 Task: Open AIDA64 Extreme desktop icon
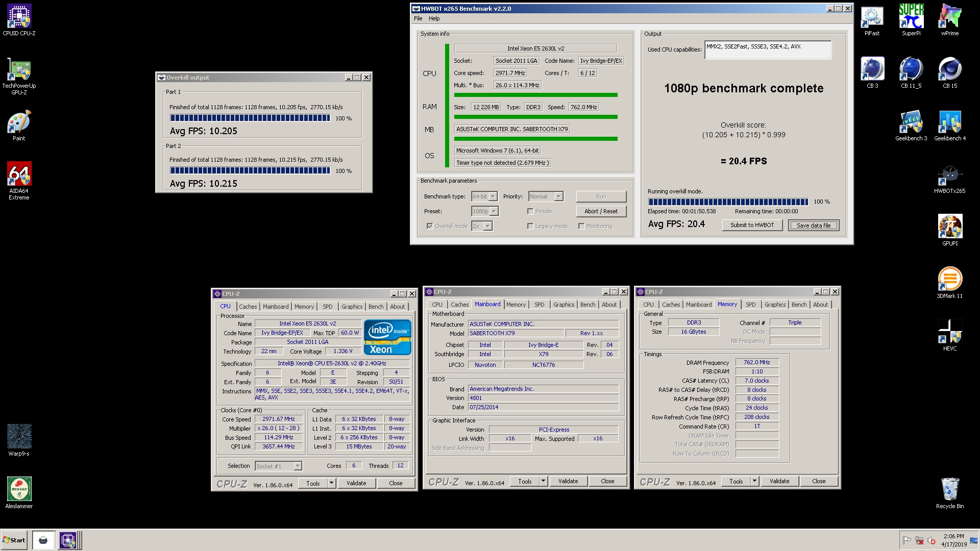(19, 181)
